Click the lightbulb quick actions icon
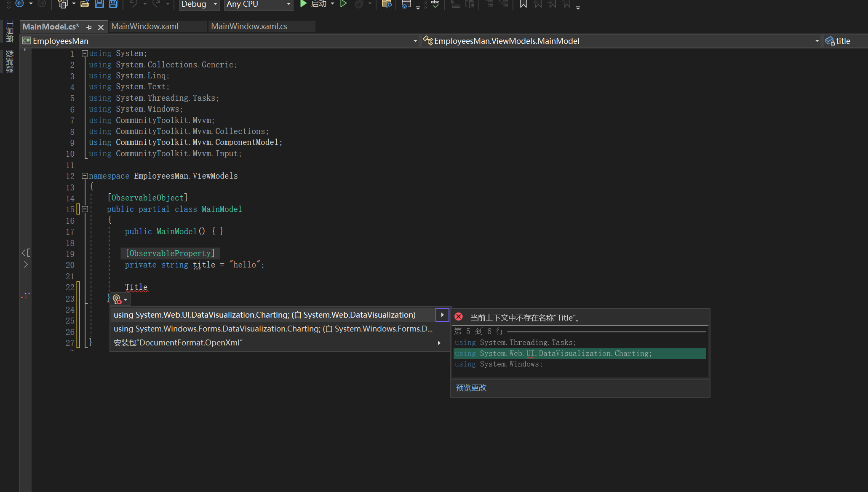Screen dimensions: 868x492 pos(117,299)
